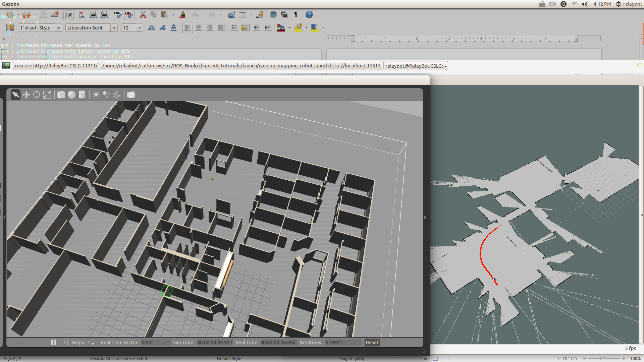Toggle italic formatting
This screenshot has height=362, width=644.
coord(163,27)
